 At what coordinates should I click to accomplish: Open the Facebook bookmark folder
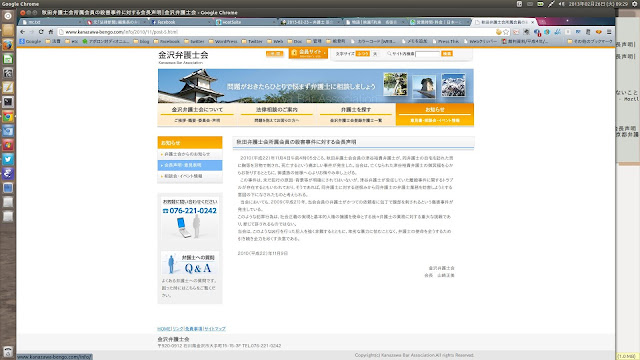click(x=167, y=41)
